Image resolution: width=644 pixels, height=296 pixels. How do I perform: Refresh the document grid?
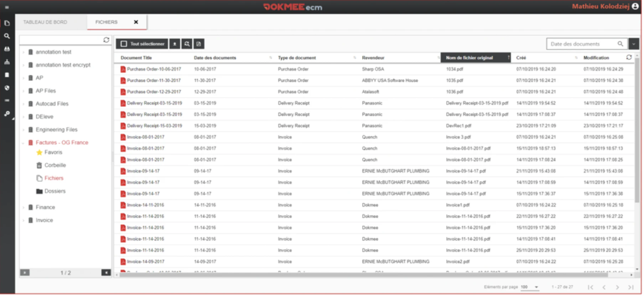point(629,57)
